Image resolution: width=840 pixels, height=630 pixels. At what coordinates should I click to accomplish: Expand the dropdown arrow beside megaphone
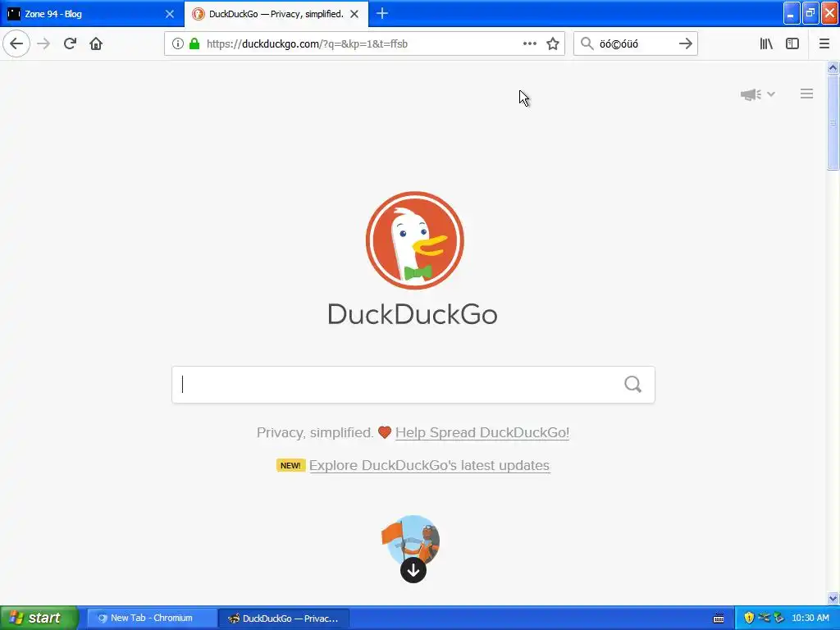point(771,94)
